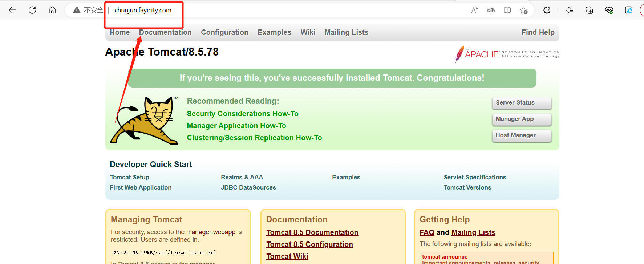The image size is (644, 264).
Task: Open the manager webapp link
Action: [x=211, y=232]
